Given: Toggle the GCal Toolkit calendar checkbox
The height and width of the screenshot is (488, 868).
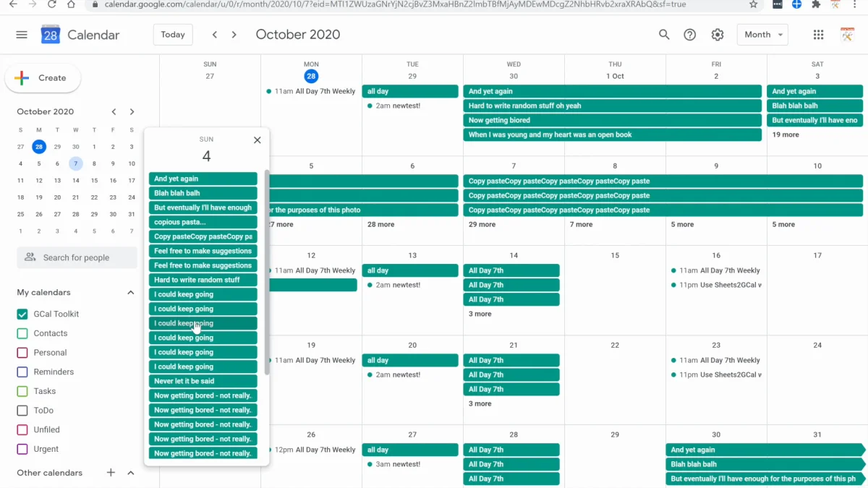Looking at the screenshot, I should tap(22, 314).
